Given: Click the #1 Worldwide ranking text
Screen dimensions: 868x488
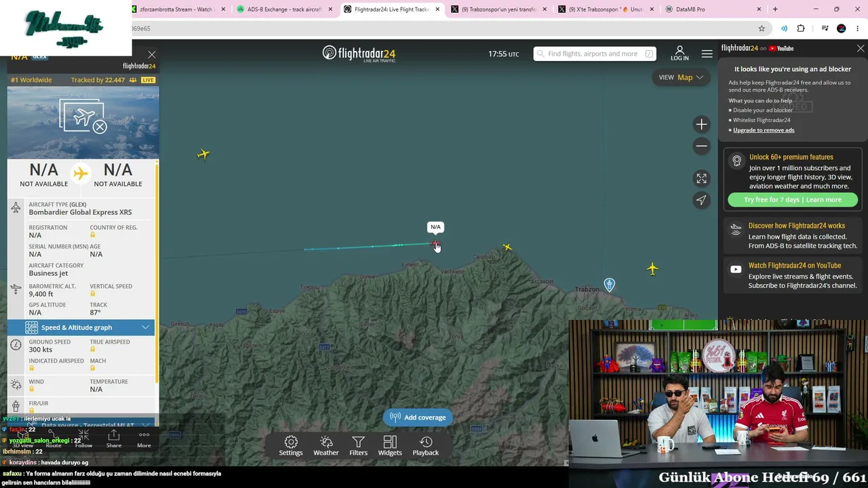Looking at the screenshot, I should pyautogui.click(x=31, y=80).
